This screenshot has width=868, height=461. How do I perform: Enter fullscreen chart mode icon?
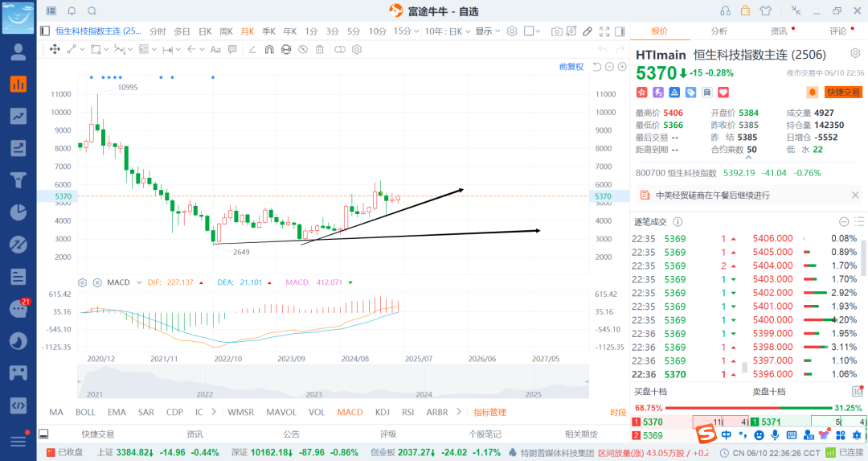(604, 31)
